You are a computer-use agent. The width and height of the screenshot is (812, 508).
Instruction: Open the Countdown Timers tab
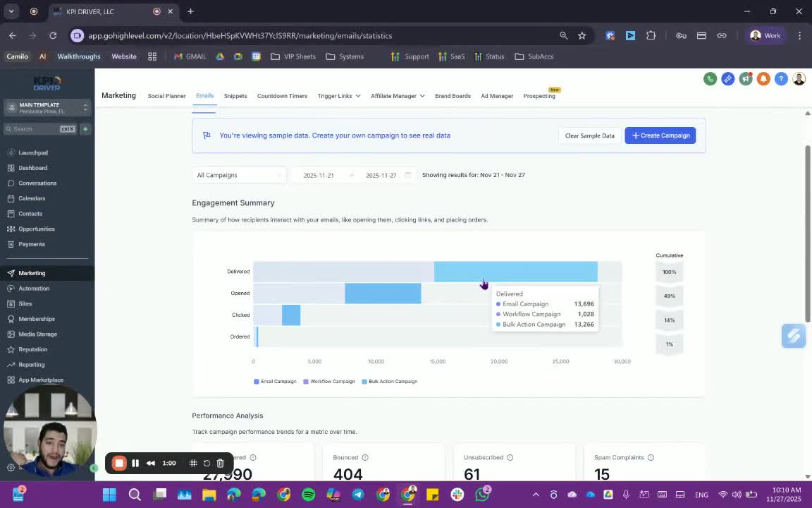(282, 96)
